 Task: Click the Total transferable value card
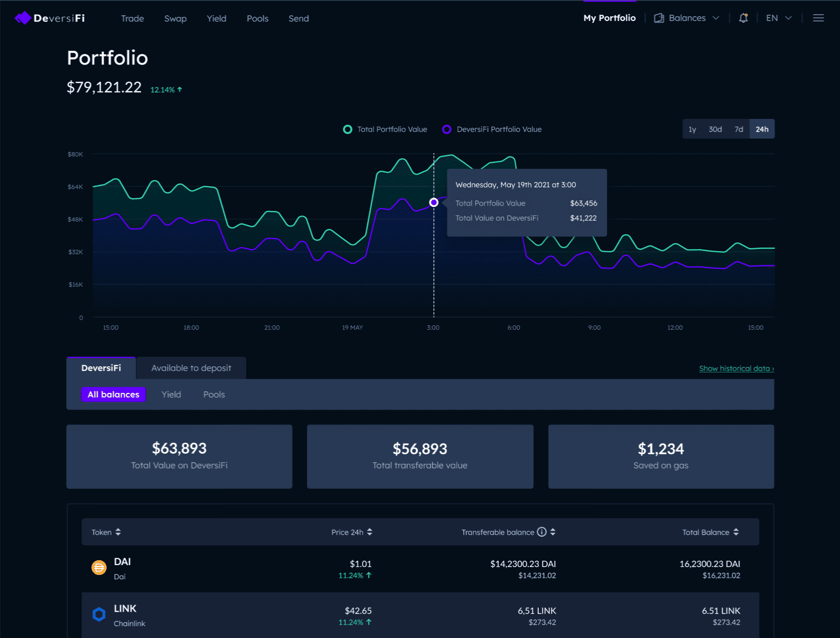click(420, 456)
